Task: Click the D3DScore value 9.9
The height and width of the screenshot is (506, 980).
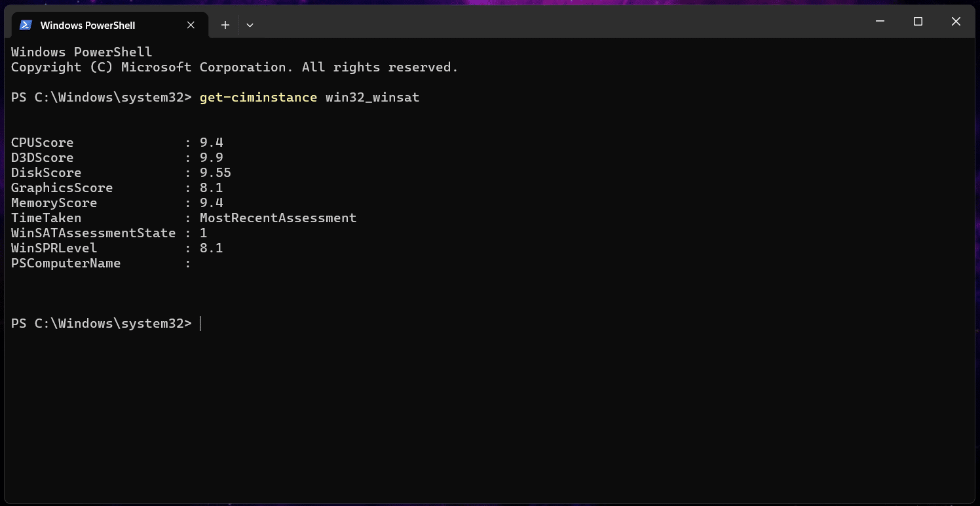Action: pos(212,158)
